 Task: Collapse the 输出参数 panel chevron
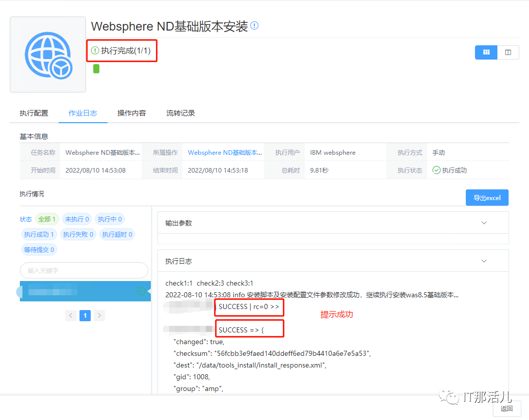point(484,223)
